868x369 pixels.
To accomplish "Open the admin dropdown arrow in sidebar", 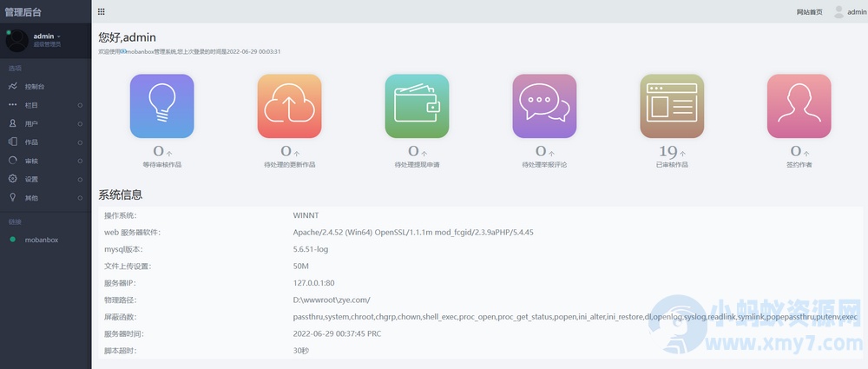I will (x=59, y=37).
